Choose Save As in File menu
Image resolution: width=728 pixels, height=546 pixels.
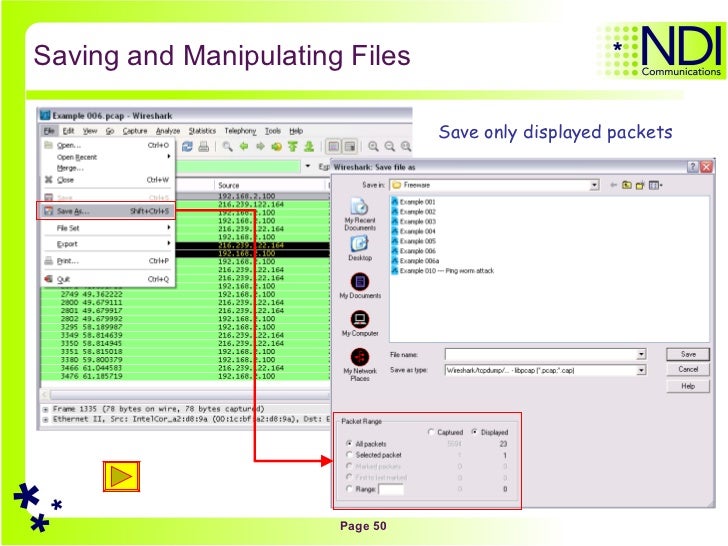106,211
